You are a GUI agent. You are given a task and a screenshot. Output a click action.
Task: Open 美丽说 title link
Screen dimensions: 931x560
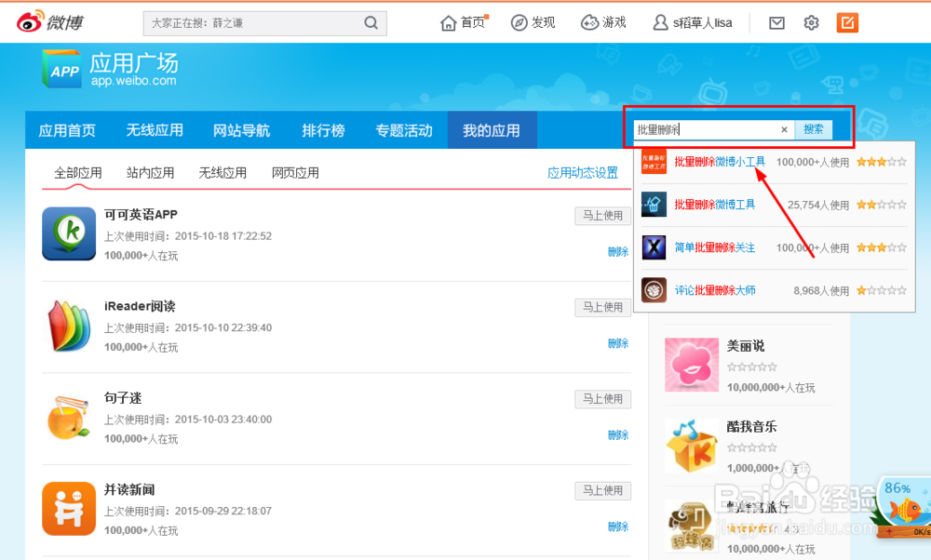coord(746,346)
